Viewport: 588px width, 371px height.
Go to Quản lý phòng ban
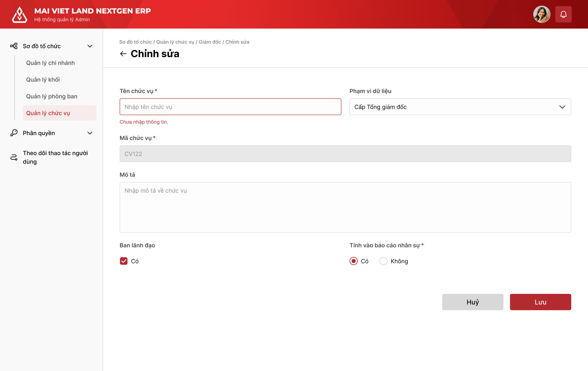click(51, 96)
